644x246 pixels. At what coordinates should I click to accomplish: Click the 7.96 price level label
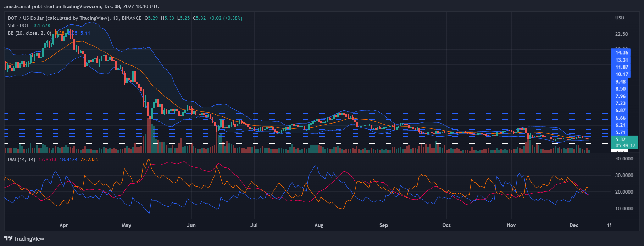620,96
